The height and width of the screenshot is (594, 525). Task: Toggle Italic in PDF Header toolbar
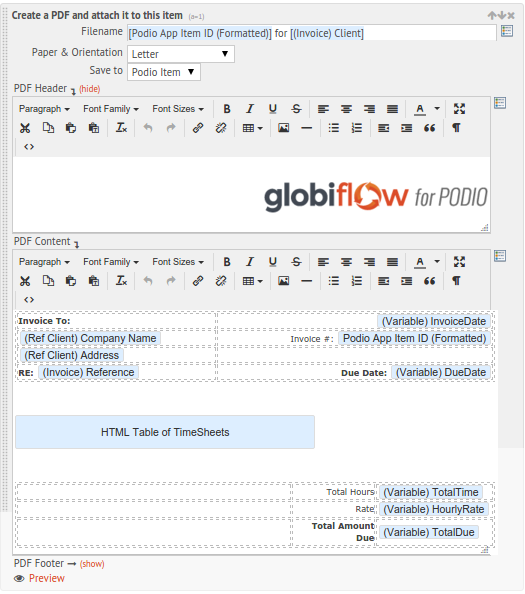click(x=250, y=109)
